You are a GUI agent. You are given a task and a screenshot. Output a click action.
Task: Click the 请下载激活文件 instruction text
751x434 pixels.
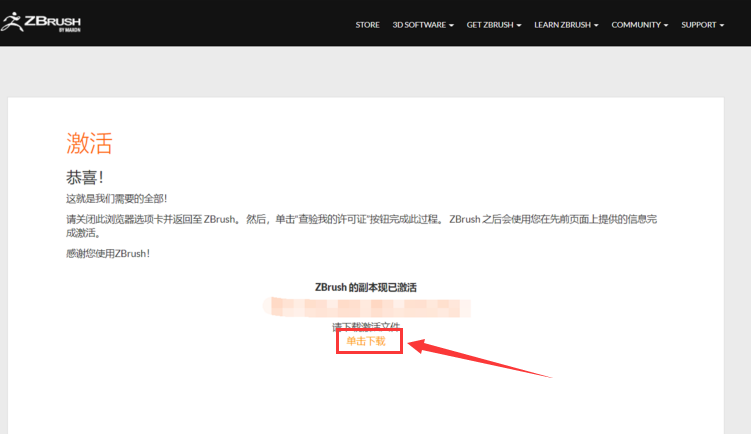(x=366, y=326)
